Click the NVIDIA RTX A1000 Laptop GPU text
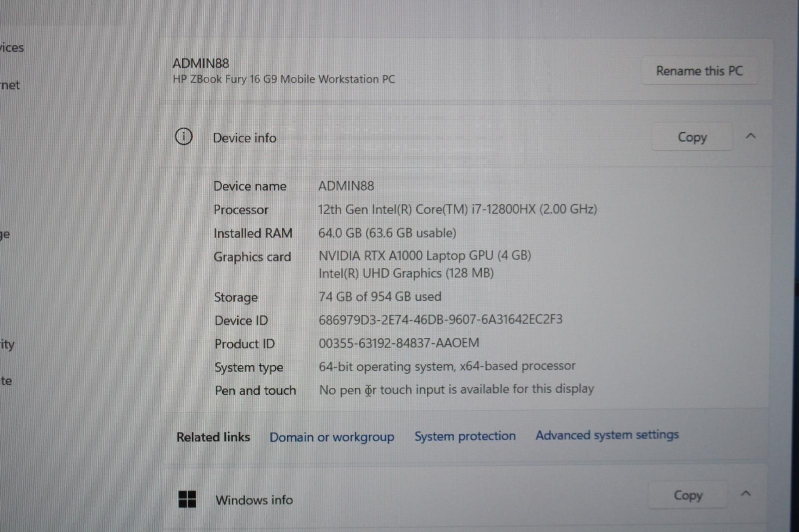Viewport: 799px width, 532px height. 424,256
